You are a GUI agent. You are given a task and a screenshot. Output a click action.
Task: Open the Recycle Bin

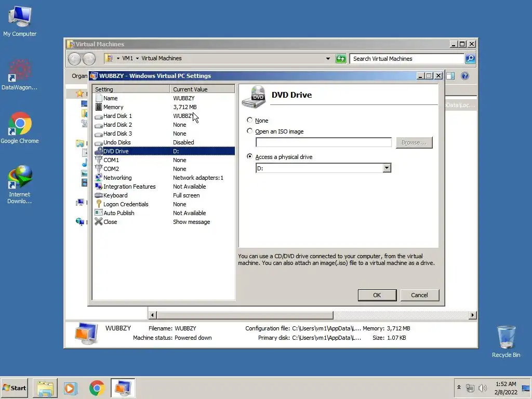click(x=506, y=341)
